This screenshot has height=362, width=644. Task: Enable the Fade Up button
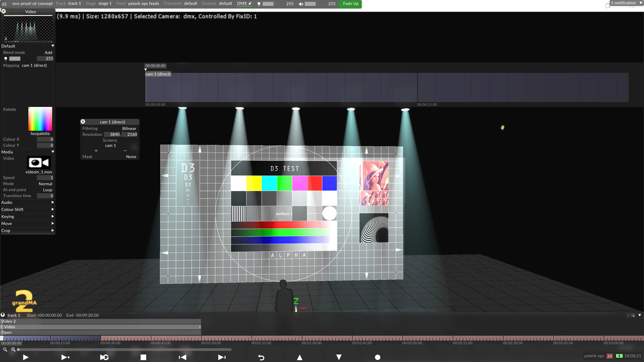351,4
